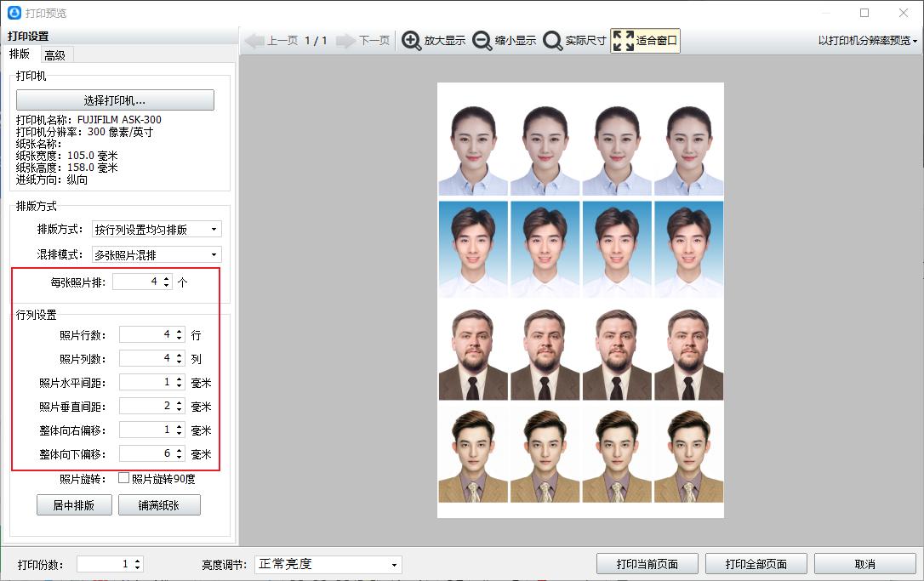Switch to the 高级 tab
Screen dimensions: 924x581
54,54
